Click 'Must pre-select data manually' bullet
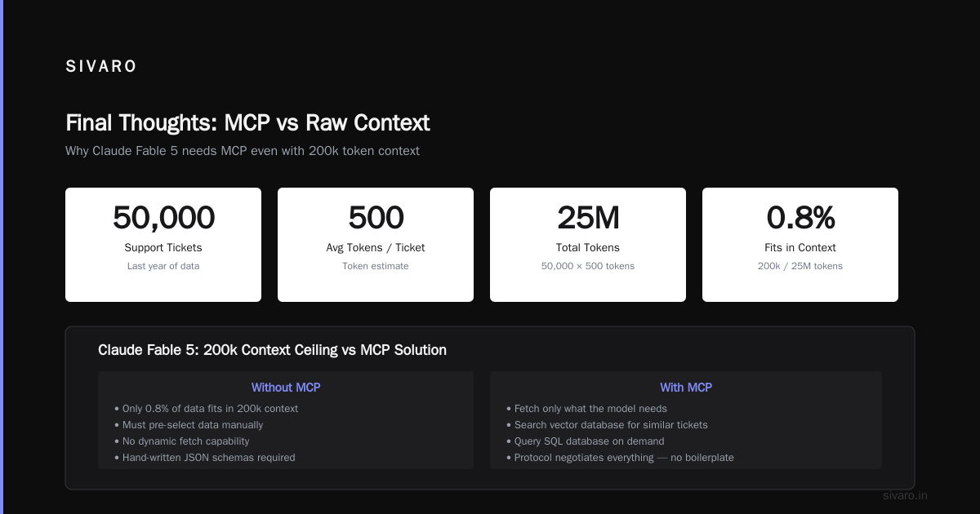The height and width of the screenshot is (514, 980). 189,425
